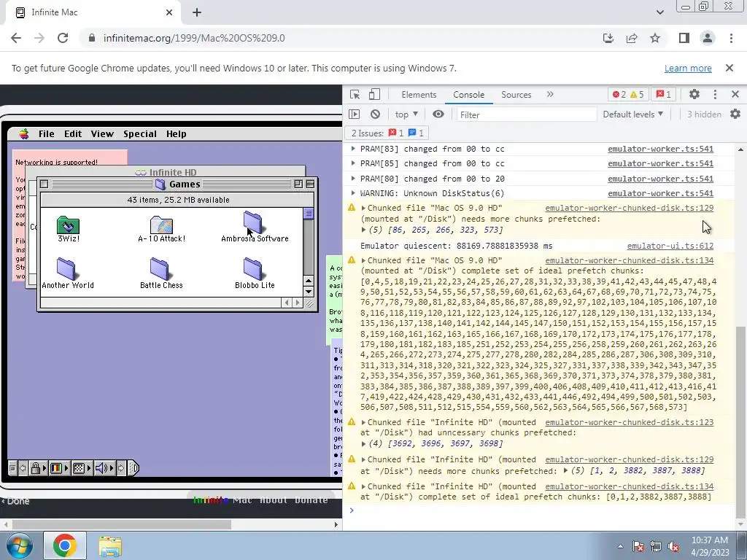
Task: Open the File menu in Mac OS
Action: (x=46, y=134)
